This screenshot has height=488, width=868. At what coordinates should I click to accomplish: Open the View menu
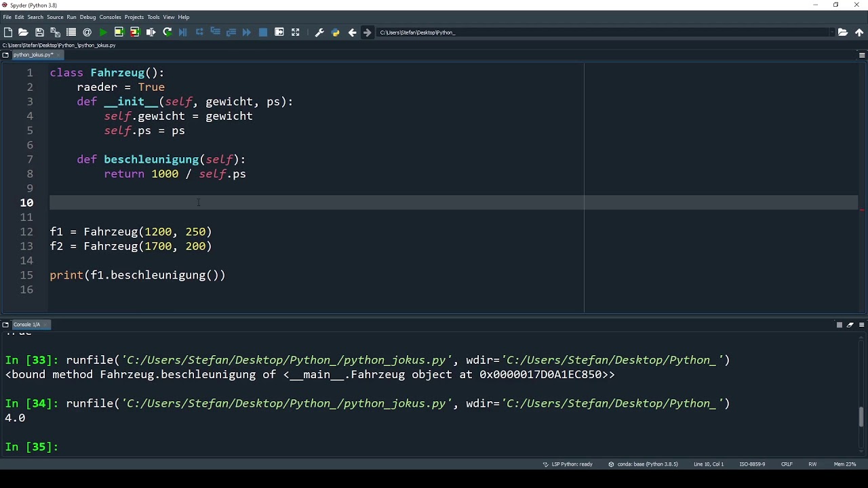(x=169, y=17)
